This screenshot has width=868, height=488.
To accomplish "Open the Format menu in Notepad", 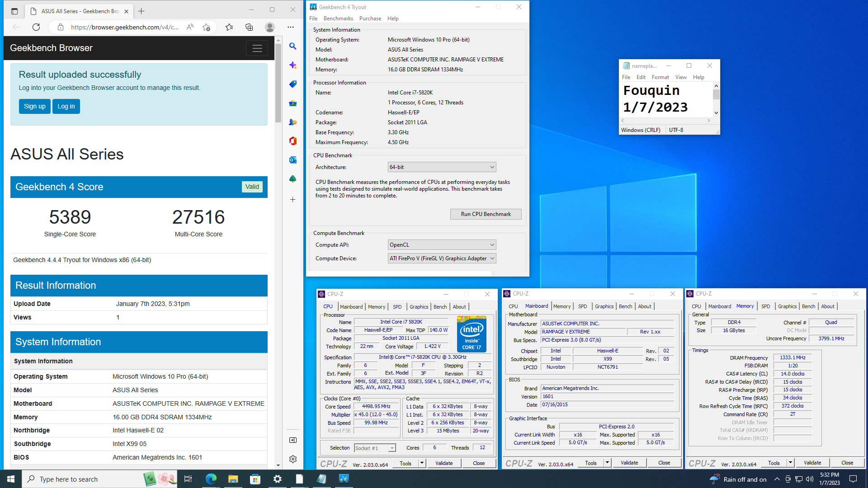I will 660,77.
